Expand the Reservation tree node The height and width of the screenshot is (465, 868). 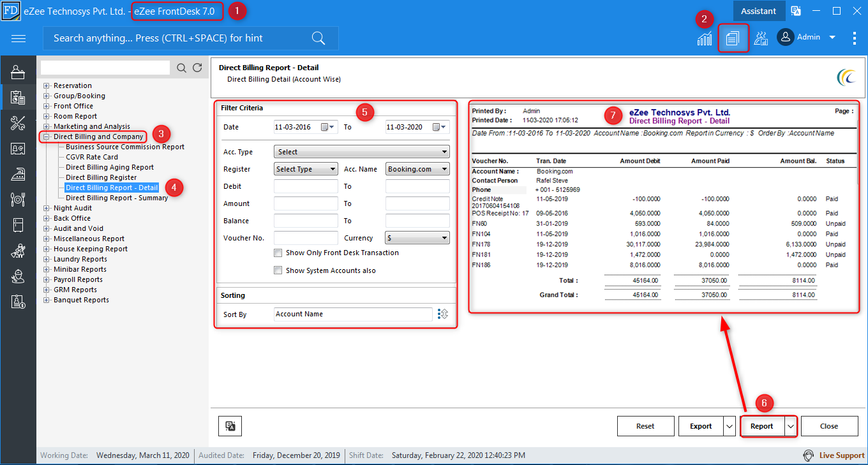(x=47, y=85)
